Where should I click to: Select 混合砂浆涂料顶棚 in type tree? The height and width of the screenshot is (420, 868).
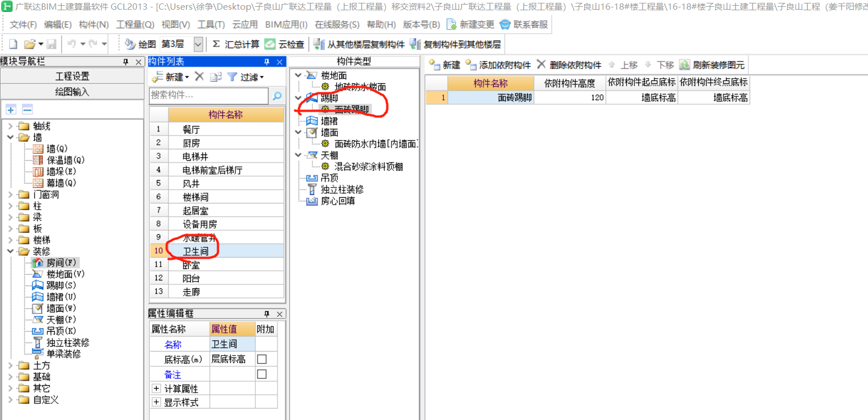coord(368,166)
